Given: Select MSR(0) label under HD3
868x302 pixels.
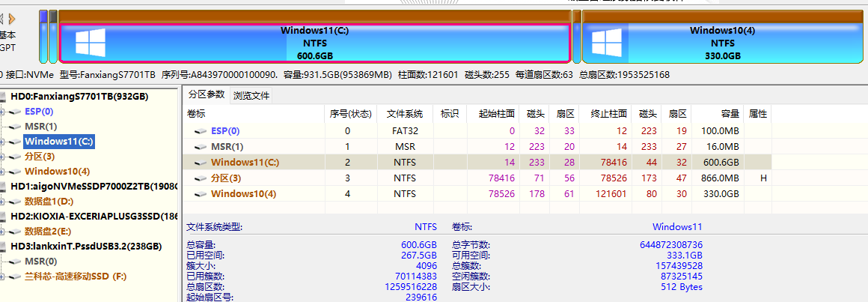Looking at the screenshot, I should coord(41,261).
